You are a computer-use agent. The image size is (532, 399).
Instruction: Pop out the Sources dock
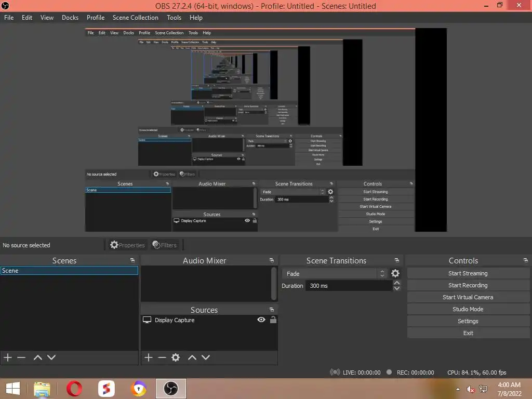coord(271,310)
